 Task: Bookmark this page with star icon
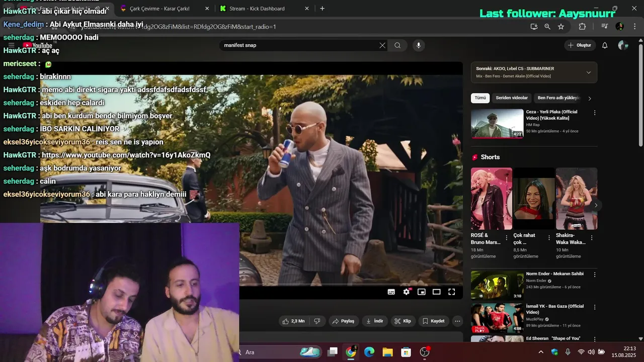(561, 27)
